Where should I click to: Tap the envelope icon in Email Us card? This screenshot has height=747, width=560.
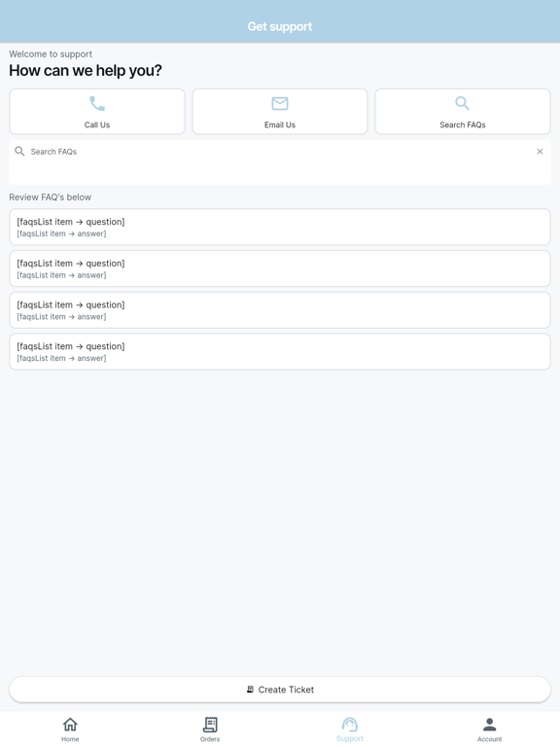[280, 103]
